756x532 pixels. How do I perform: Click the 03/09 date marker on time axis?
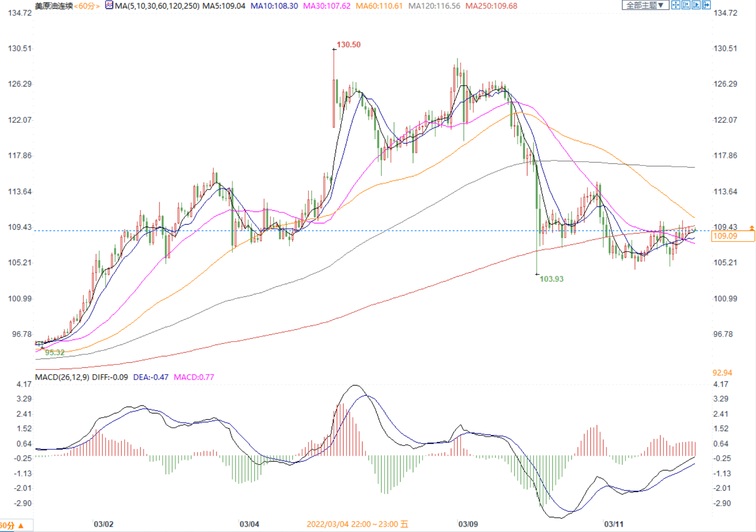pos(468,524)
